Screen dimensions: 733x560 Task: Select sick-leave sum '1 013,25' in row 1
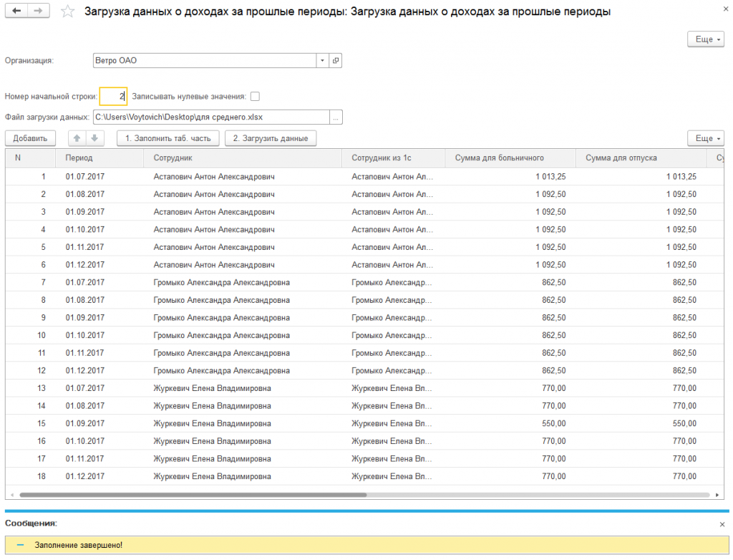point(550,176)
